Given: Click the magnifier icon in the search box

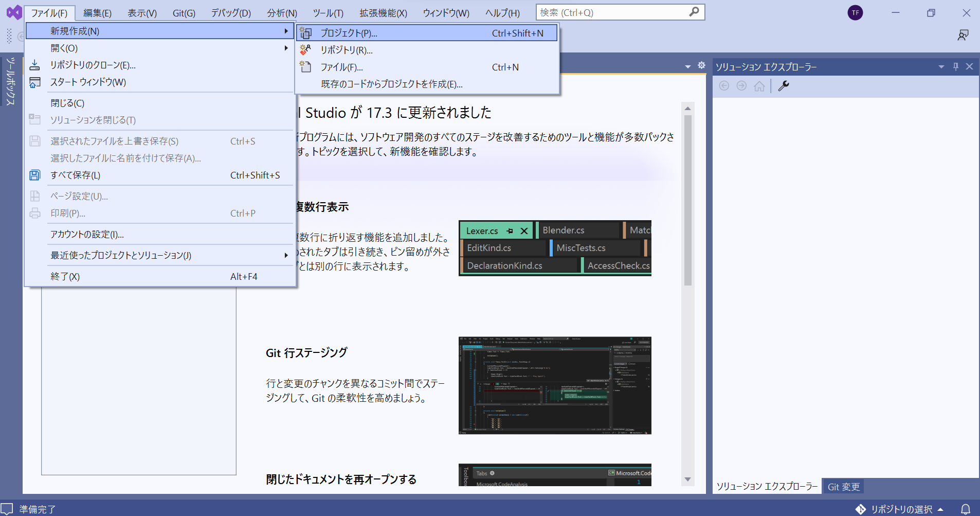Looking at the screenshot, I should [x=694, y=12].
